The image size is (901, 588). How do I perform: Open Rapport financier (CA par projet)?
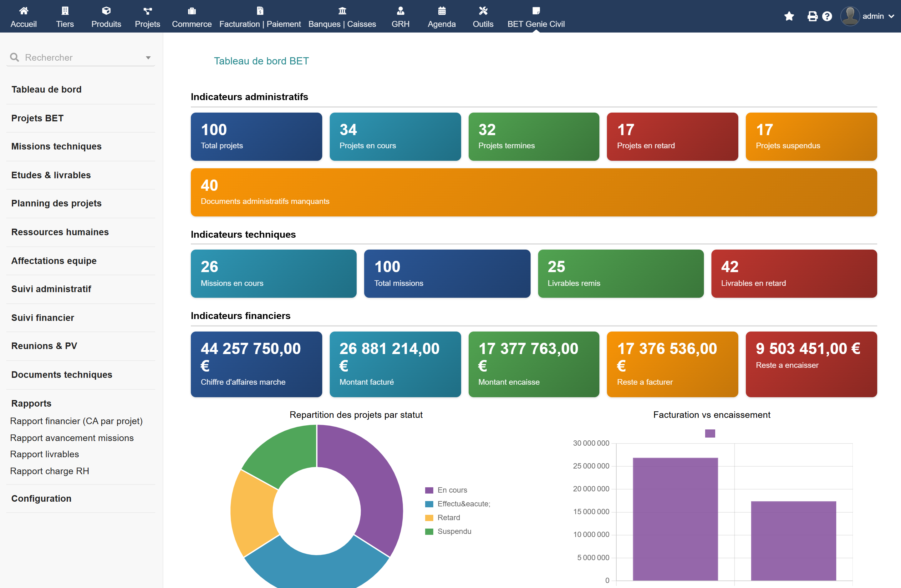point(76,421)
